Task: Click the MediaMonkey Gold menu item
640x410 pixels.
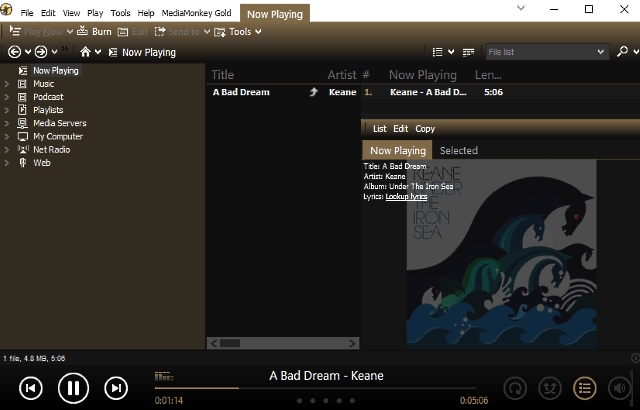Action: (196, 13)
